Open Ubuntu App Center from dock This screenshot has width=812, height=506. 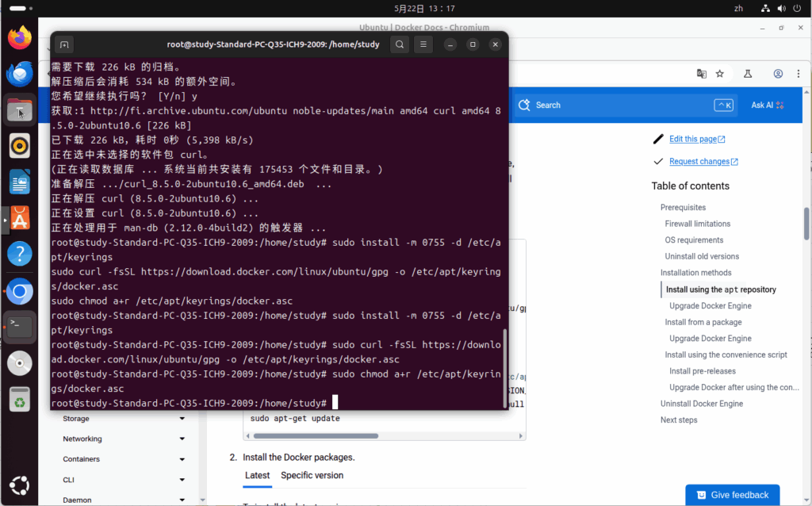point(20,219)
